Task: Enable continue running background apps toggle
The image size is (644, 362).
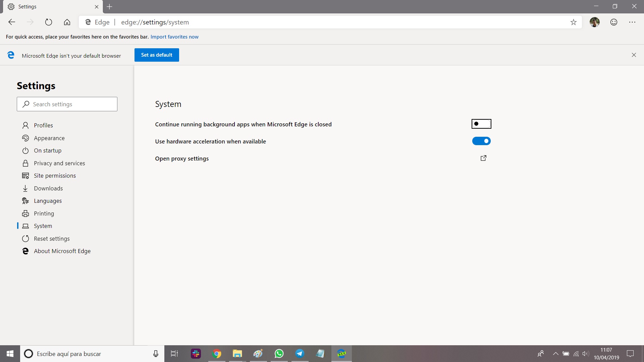Action: (481, 124)
